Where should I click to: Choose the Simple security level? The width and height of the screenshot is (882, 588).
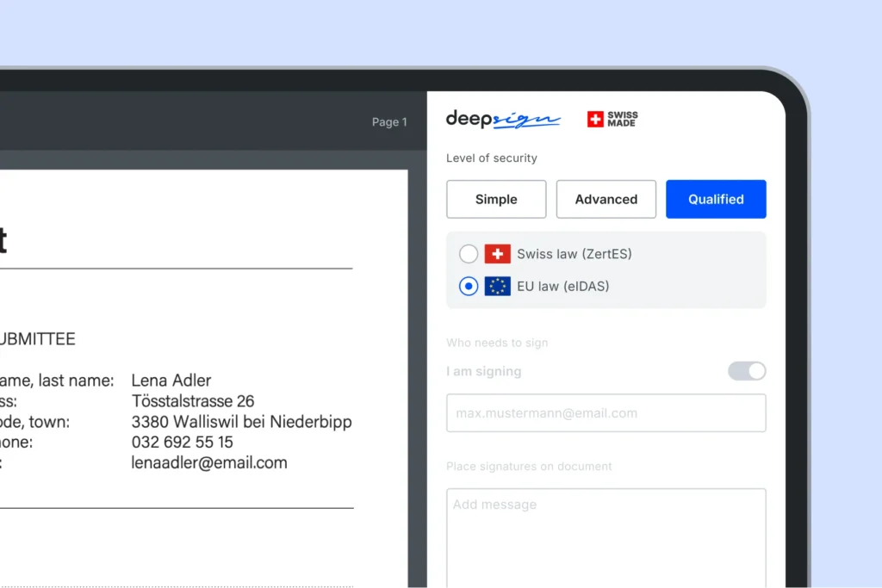496,199
